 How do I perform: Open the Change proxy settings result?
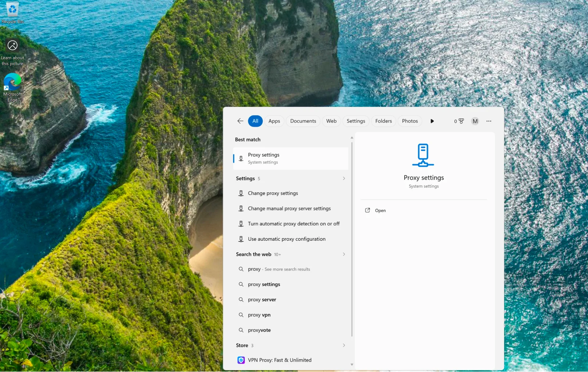(x=291, y=193)
